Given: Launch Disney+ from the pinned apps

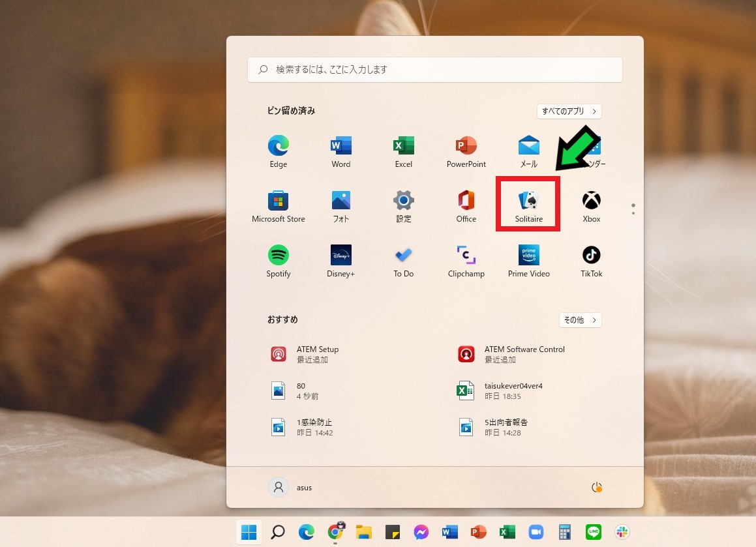Looking at the screenshot, I should pyautogui.click(x=340, y=261).
